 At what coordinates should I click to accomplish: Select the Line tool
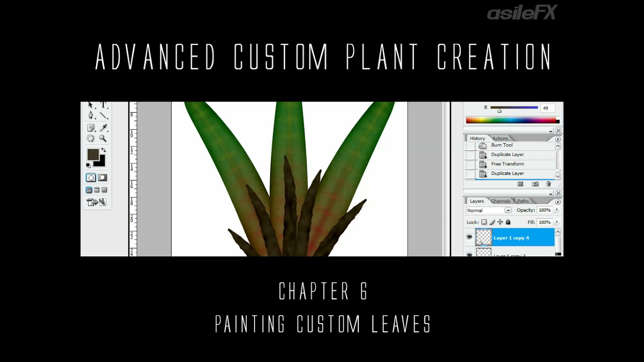pos(104,116)
